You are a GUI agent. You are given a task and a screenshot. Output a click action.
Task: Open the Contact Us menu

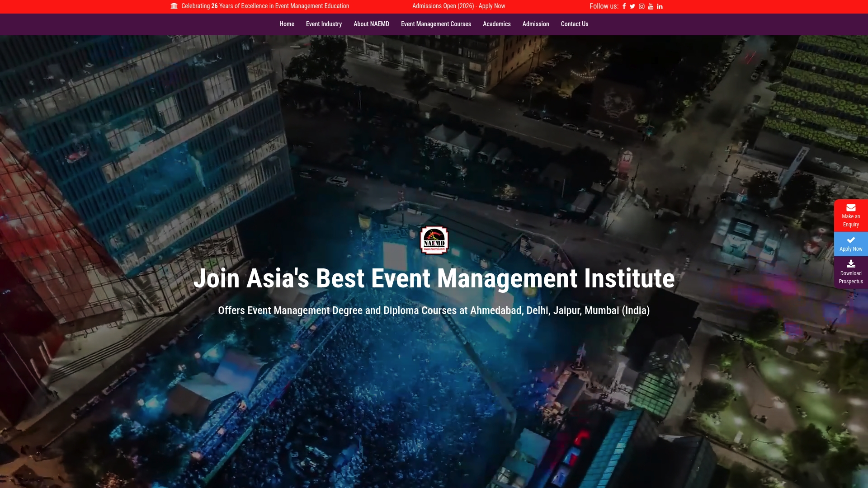point(575,24)
